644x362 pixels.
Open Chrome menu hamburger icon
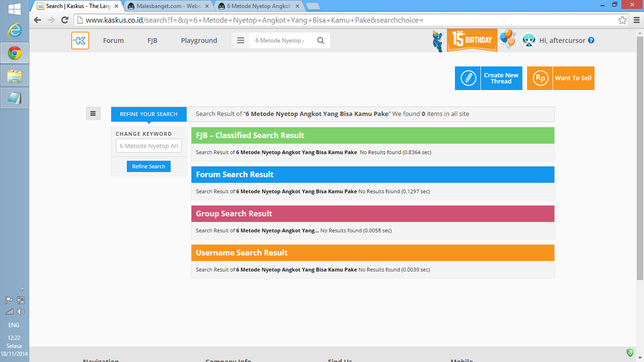tap(636, 20)
